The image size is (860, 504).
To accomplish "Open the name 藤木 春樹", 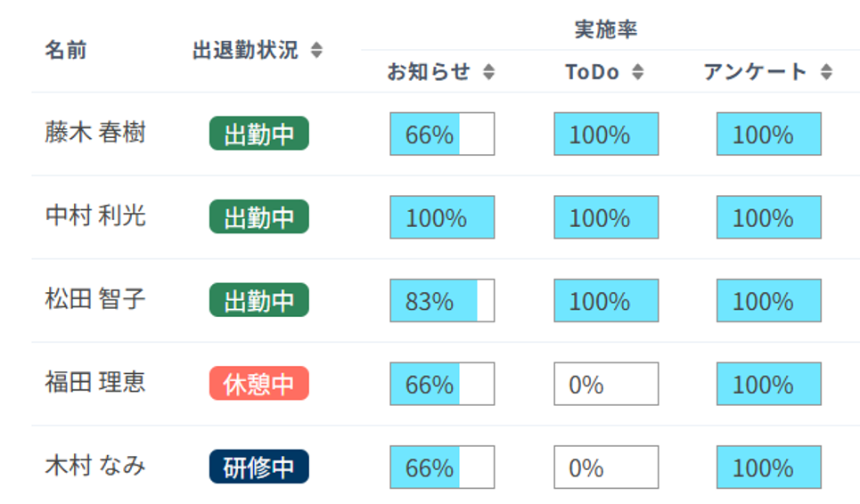I will point(95,133).
